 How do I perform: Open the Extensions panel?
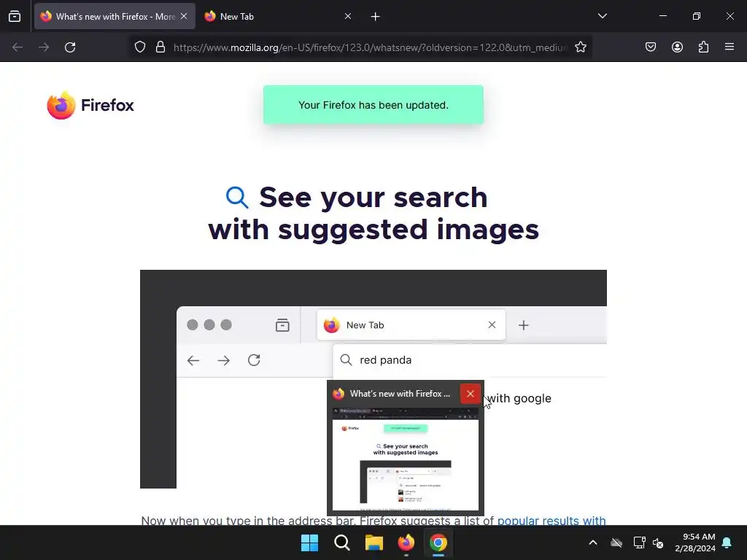point(703,47)
